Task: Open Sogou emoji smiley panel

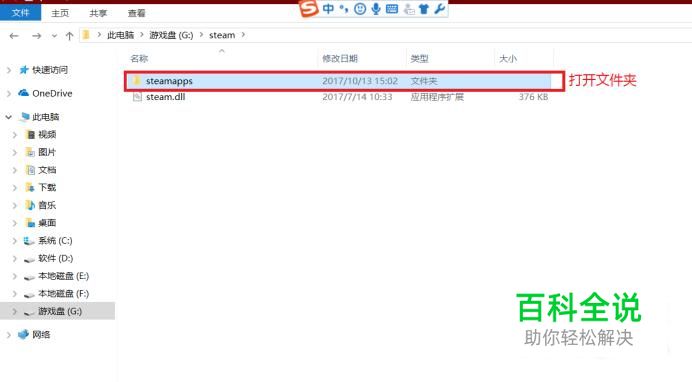Action: point(360,8)
